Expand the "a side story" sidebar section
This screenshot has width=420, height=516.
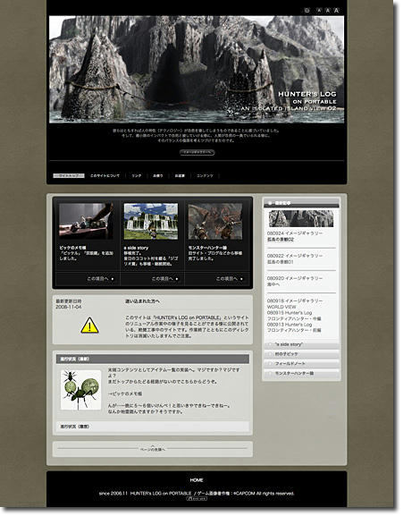tap(301, 344)
